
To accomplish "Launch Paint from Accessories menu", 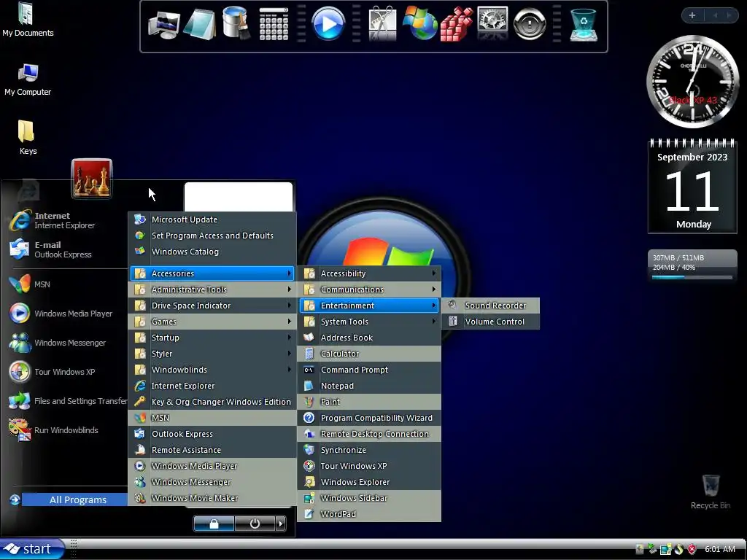I will click(x=369, y=402).
